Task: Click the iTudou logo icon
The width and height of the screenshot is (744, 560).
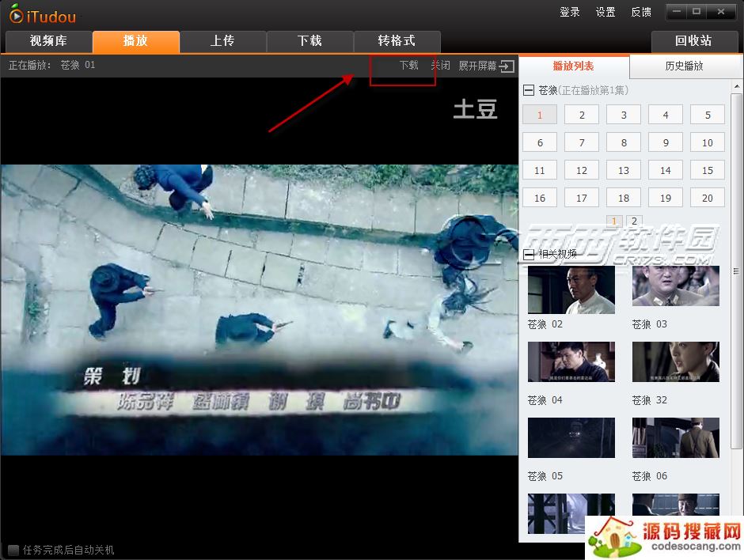Action: click(x=16, y=13)
